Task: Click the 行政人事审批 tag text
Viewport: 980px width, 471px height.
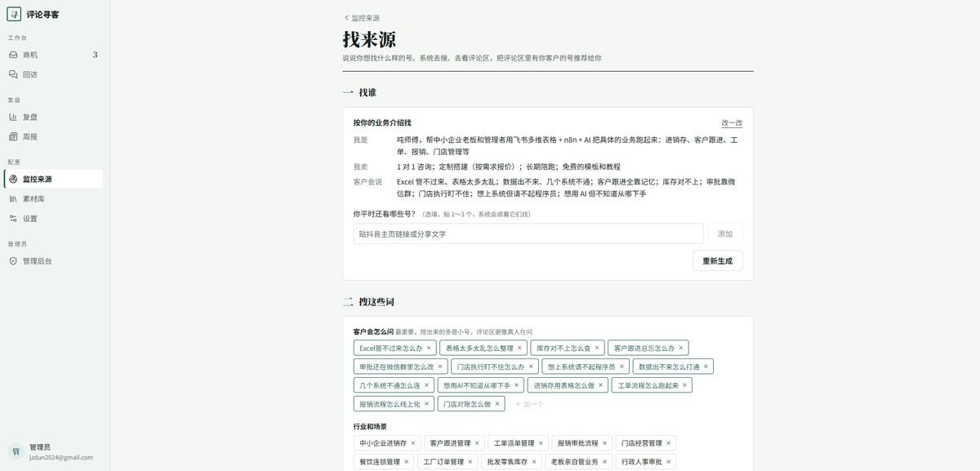Action: point(642,462)
